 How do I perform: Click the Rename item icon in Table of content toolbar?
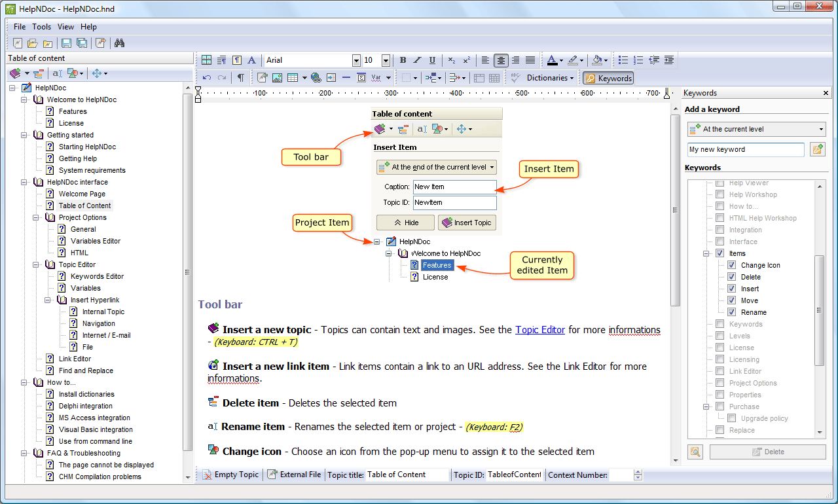57,74
